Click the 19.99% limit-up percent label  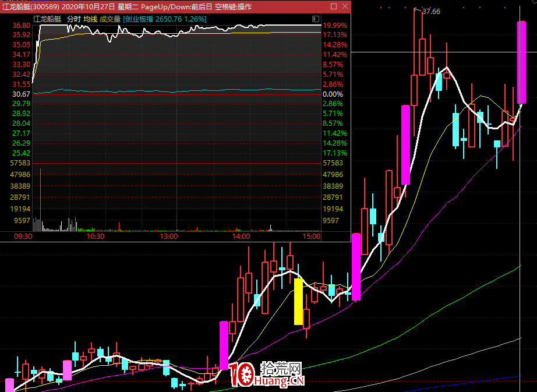[335, 26]
